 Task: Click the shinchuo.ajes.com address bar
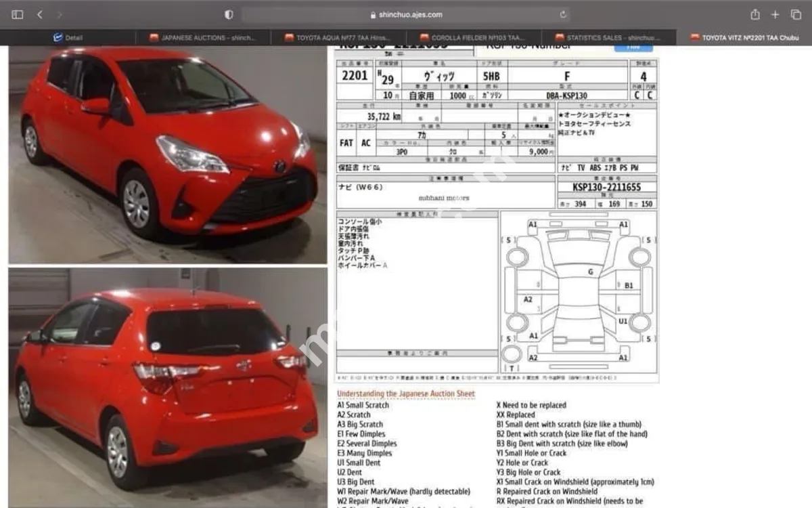pyautogui.click(x=406, y=14)
